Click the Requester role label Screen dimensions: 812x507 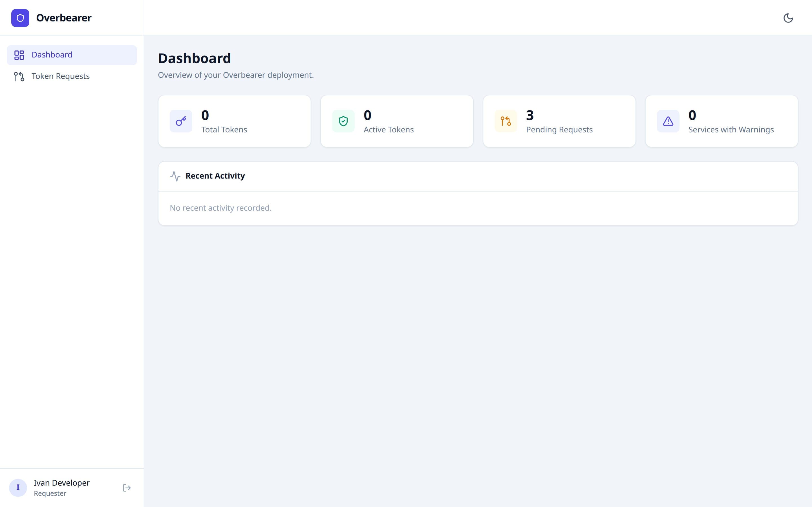[x=50, y=493]
